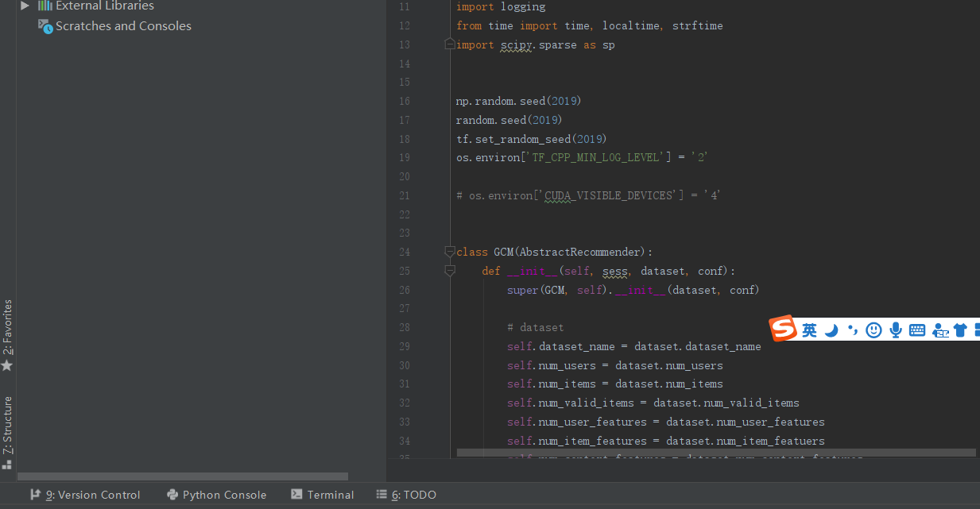Click 'from time import time, localtime, strftime'

coord(589,25)
